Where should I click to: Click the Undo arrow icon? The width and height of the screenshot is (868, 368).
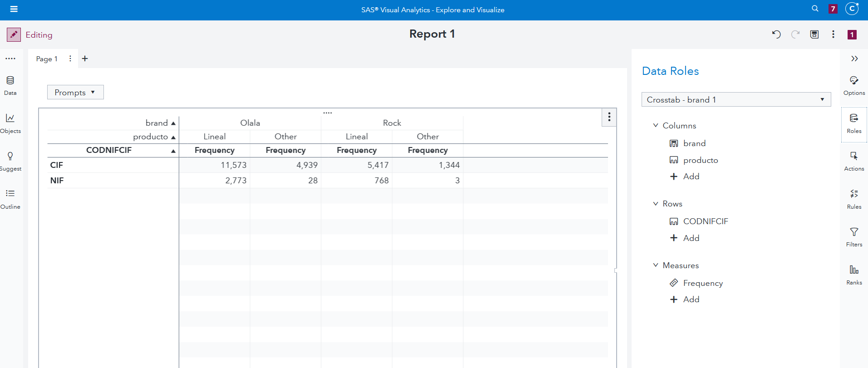[776, 34]
